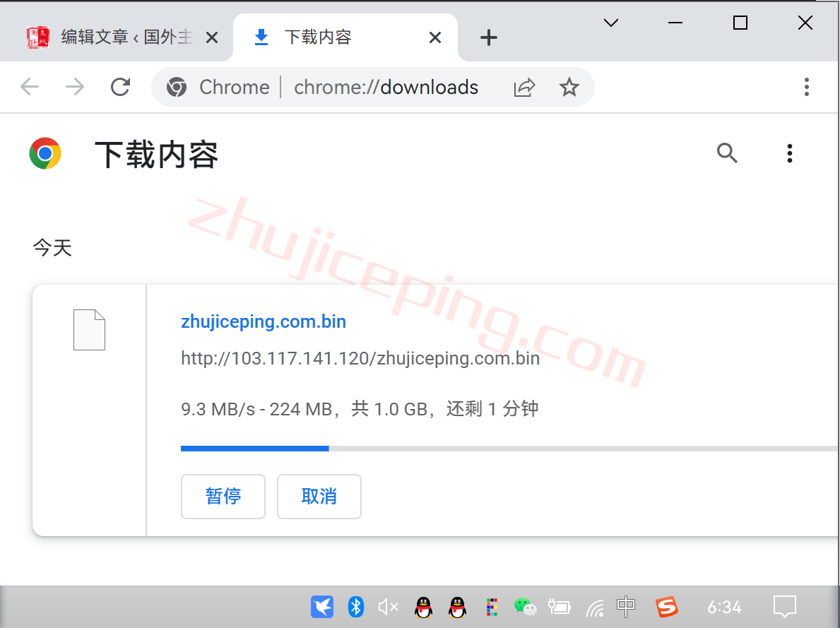
Task: Close the 下载内容 tab
Action: coord(435,37)
